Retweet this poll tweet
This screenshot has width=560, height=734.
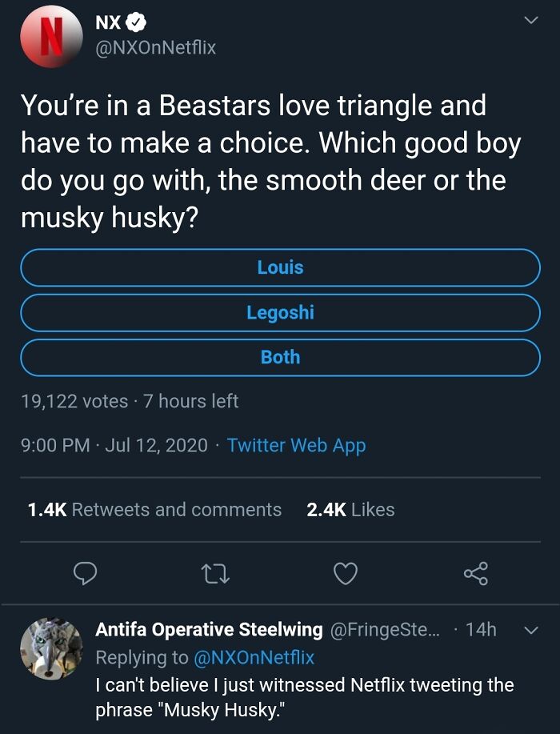[216, 572]
